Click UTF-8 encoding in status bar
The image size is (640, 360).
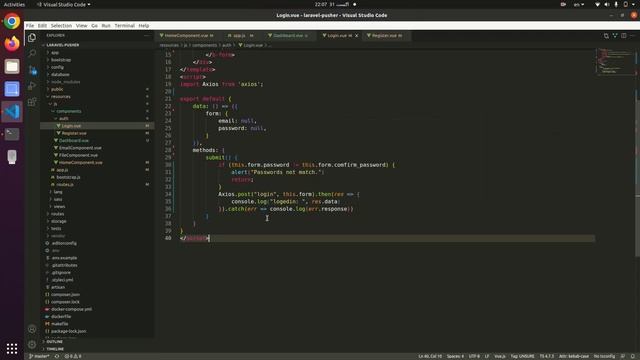point(474,356)
